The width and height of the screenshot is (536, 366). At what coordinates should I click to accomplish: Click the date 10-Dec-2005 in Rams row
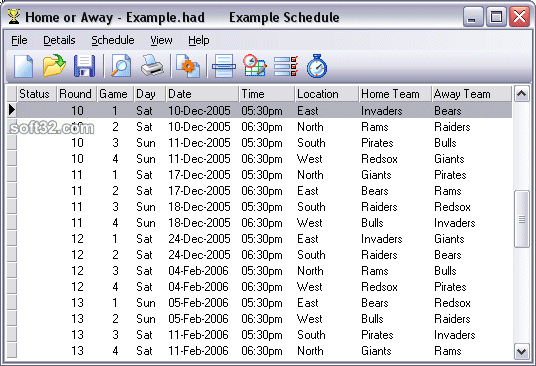click(x=199, y=127)
